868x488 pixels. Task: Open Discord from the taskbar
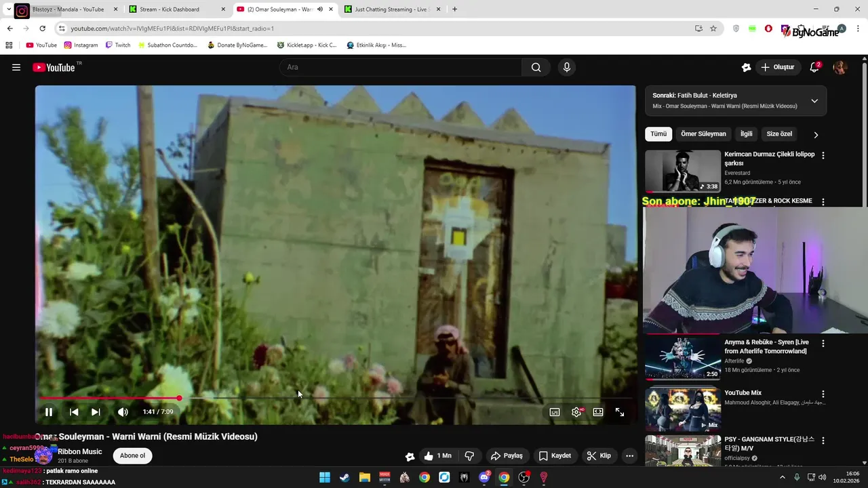(x=484, y=477)
